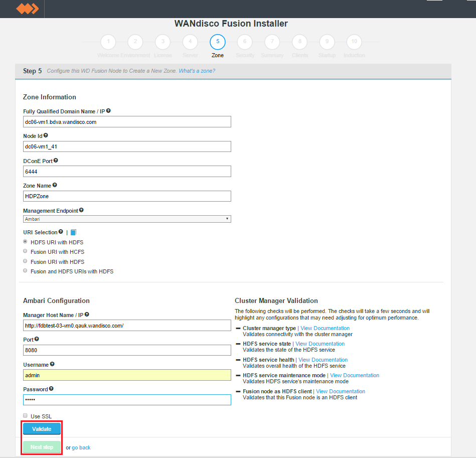Go to step 6 Security
476x458 pixels.
[245, 42]
